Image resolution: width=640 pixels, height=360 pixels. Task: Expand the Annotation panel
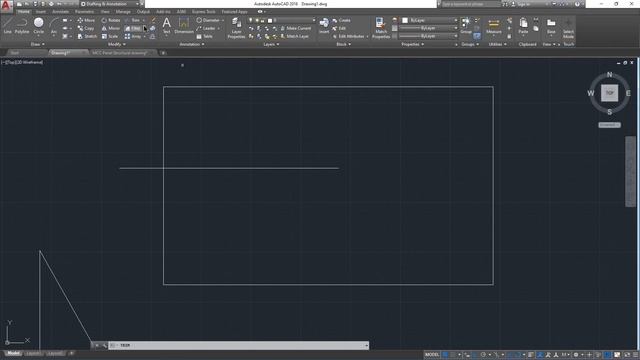point(192,44)
